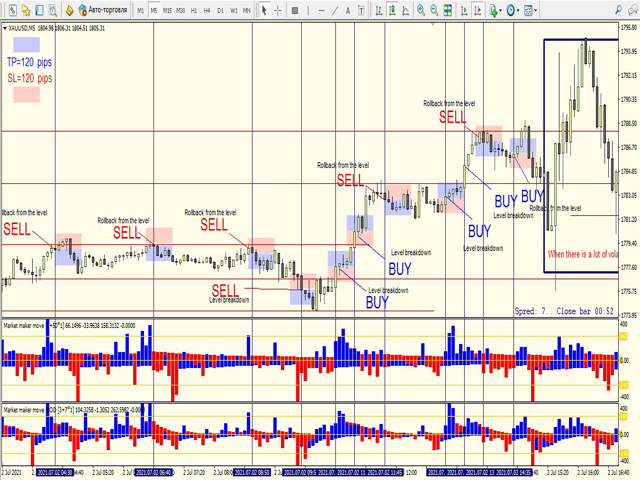Click the first Market maker move indicator label

click(x=69, y=325)
